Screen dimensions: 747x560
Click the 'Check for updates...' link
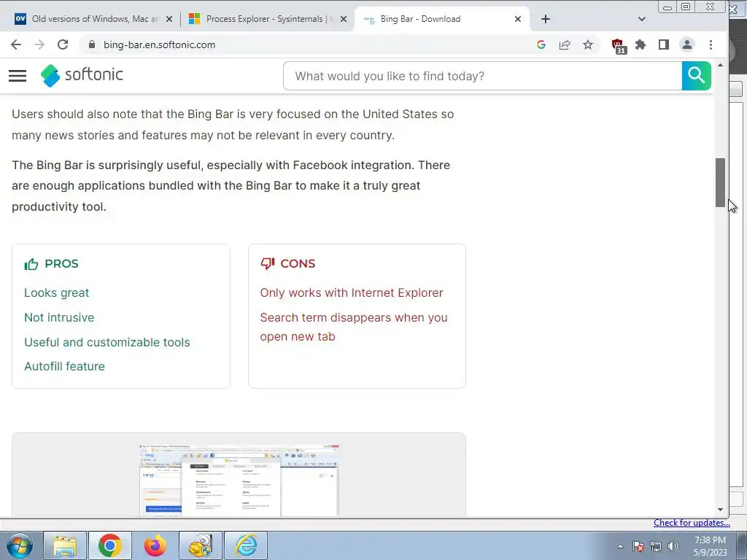point(692,523)
